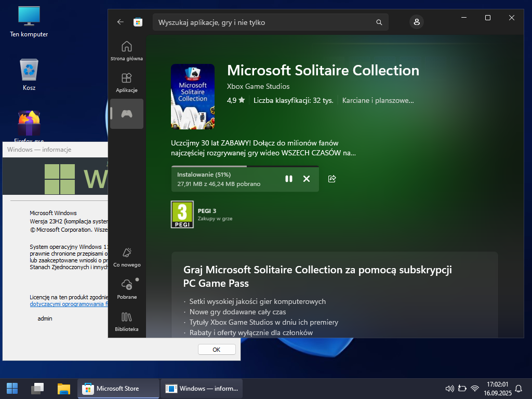The image size is (532, 399).
Task: Open Biblioteka library in the sidebar
Action: click(x=127, y=321)
